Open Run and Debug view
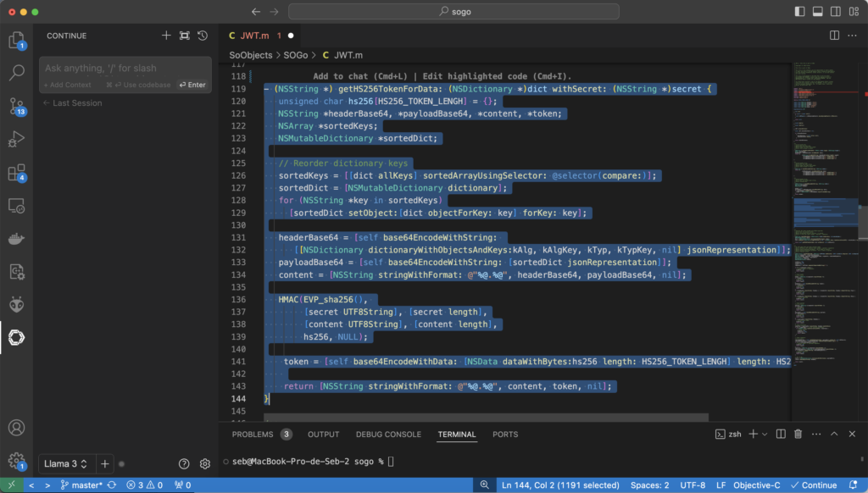This screenshot has width=868, height=493. click(16, 139)
